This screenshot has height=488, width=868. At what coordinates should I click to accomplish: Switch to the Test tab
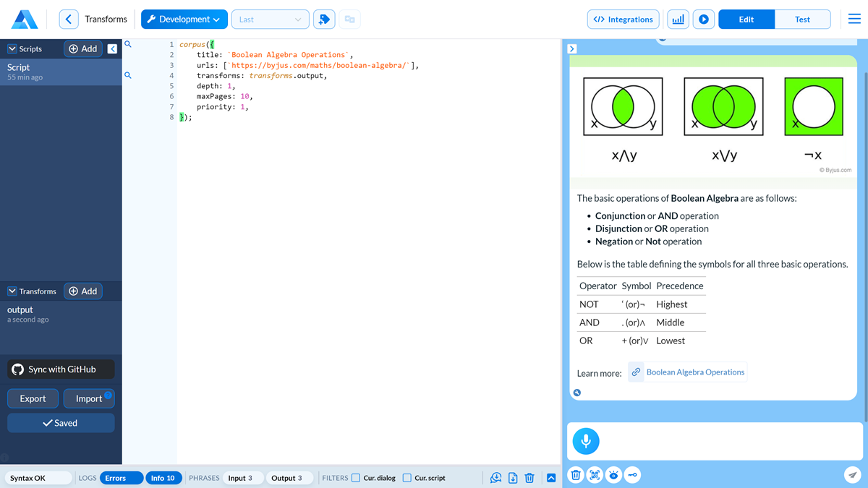pos(802,20)
